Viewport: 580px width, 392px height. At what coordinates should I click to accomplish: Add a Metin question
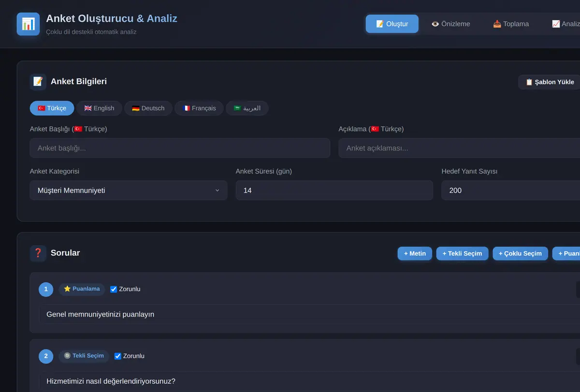(415, 254)
